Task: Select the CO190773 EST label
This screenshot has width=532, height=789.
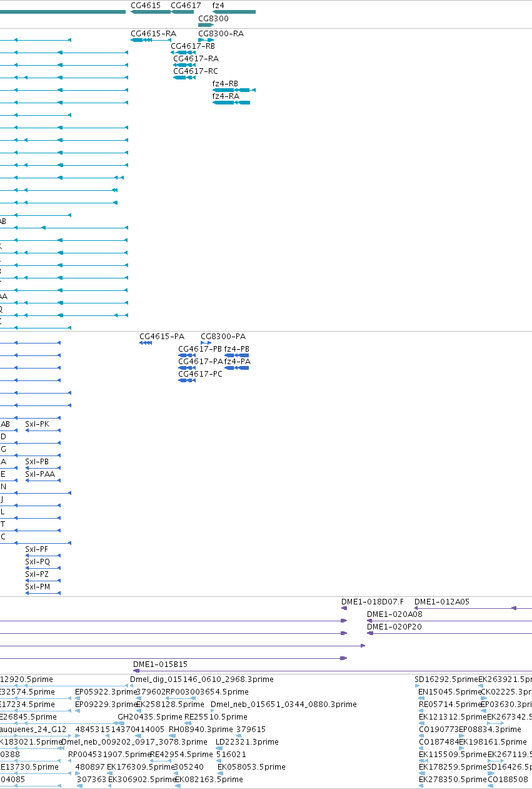Action: [439, 730]
